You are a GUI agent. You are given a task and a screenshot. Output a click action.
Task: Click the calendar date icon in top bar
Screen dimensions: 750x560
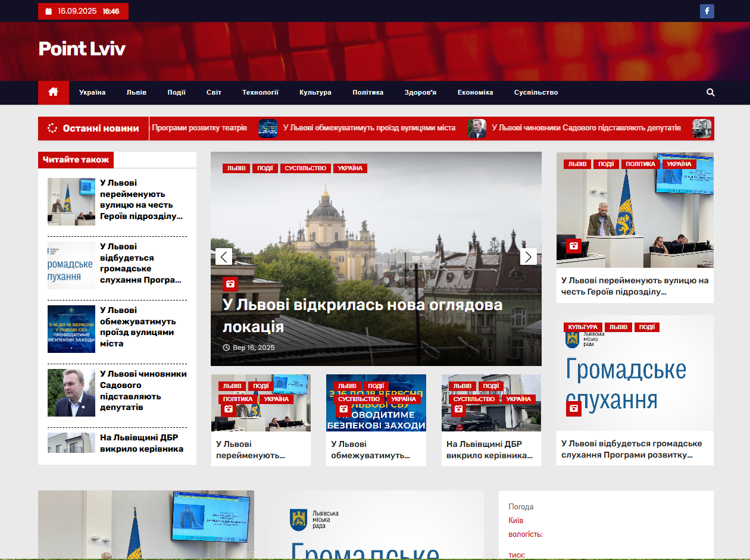click(48, 11)
